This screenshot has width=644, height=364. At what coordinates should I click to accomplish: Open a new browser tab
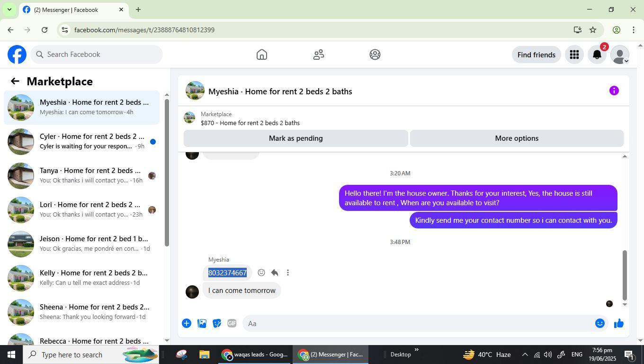tap(138, 9)
